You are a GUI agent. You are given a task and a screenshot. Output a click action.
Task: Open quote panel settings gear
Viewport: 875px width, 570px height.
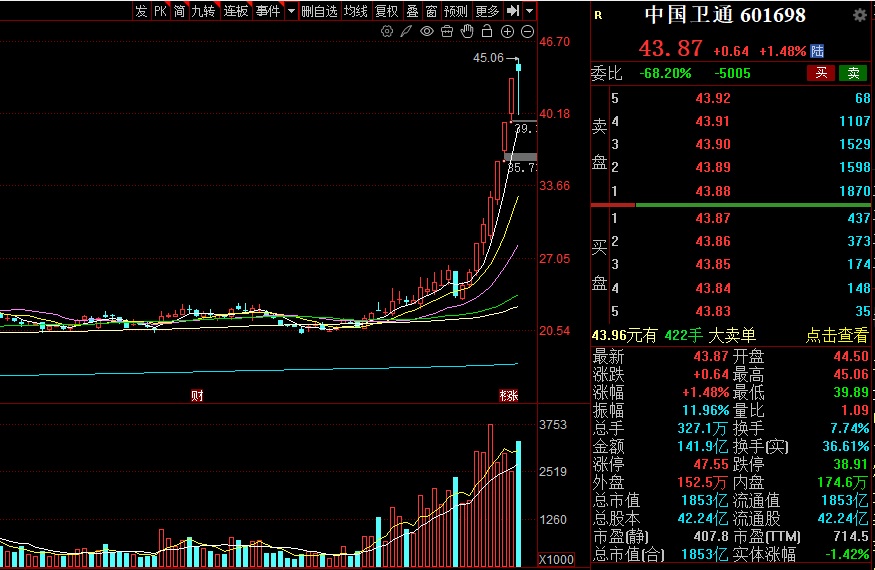click(x=859, y=15)
